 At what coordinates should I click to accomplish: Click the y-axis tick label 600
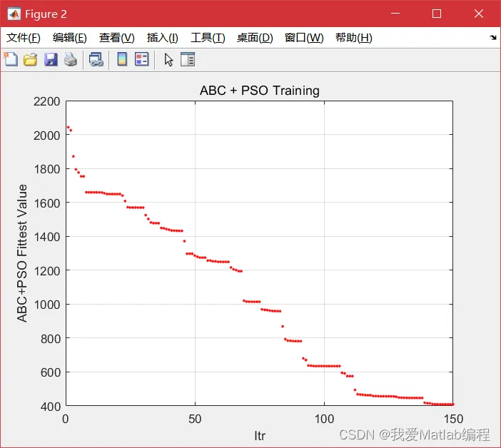[x=51, y=372]
